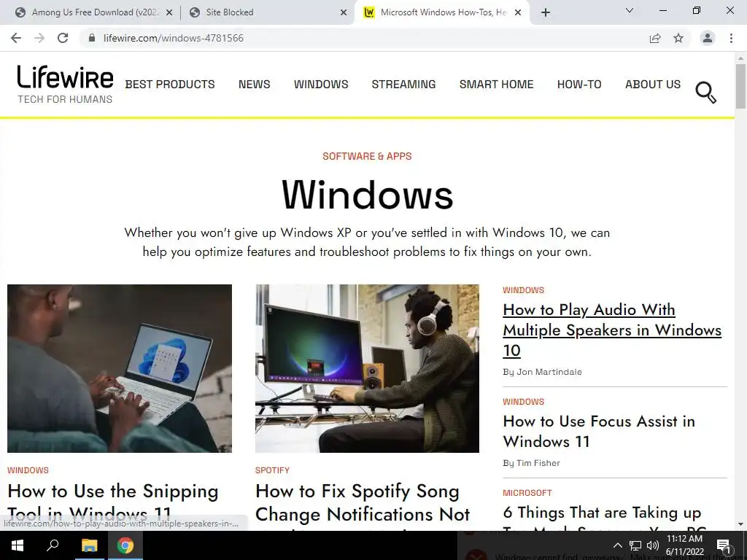Click the headphones desk Spotify article thumbnail
Image resolution: width=747 pixels, height=560 pixels.
coord(368,368)
